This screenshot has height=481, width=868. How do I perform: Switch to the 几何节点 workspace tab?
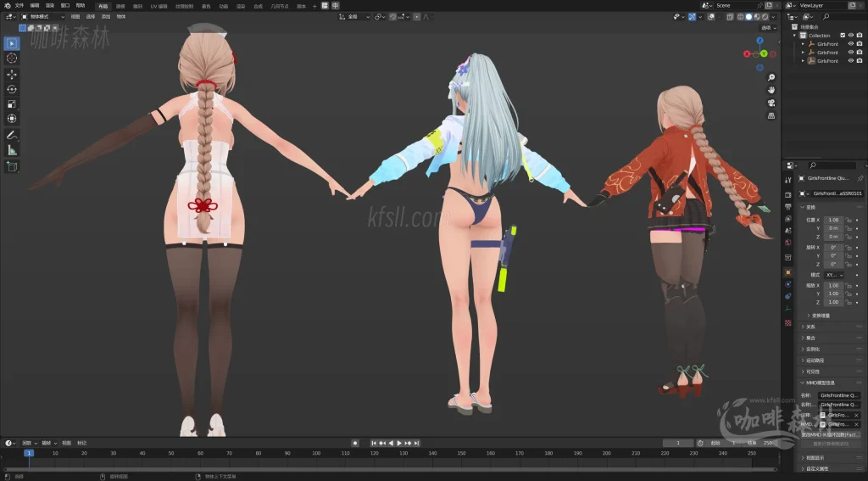tap(280, 6)
